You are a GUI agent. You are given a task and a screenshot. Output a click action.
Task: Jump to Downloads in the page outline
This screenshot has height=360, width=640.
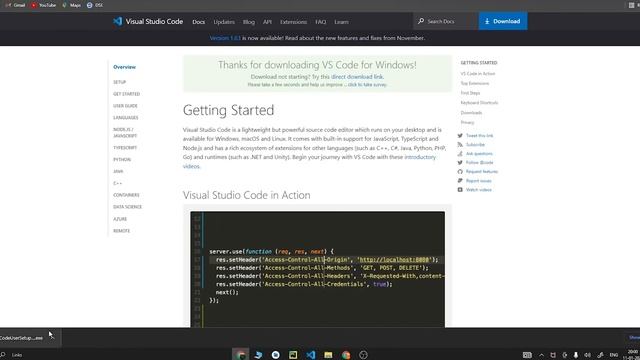[471, 113]
